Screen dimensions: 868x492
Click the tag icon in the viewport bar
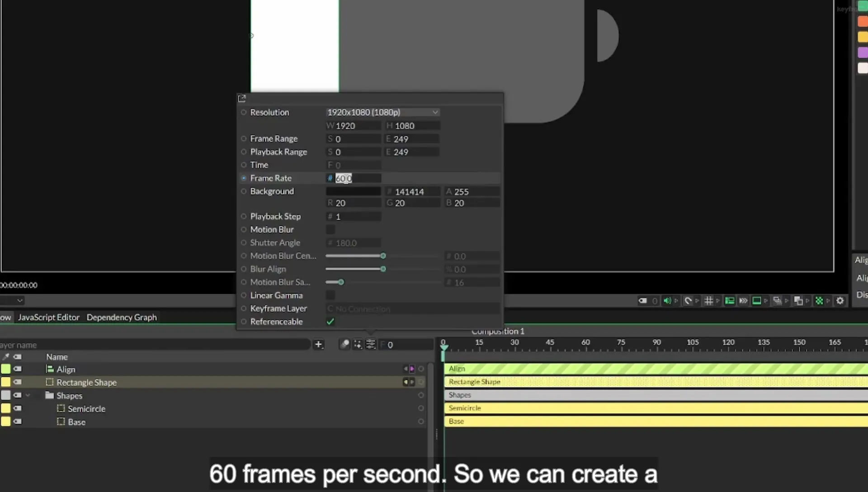pos(642,301)
